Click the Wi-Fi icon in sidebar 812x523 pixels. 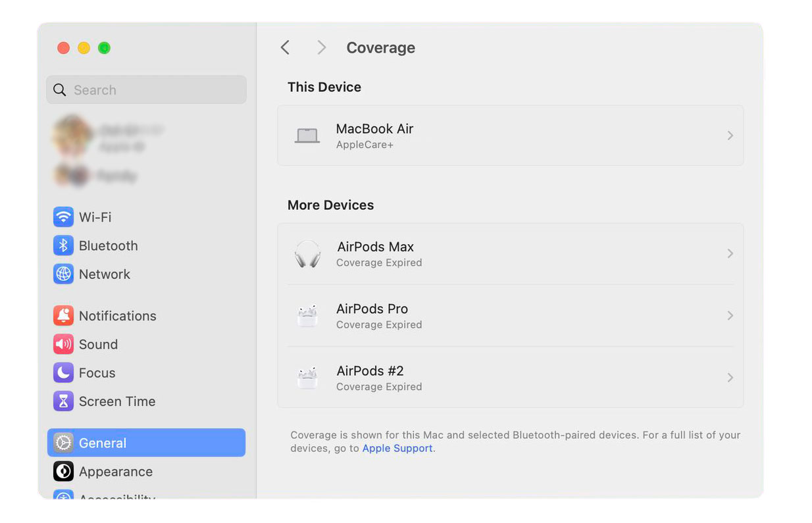click(x=63, y=217)
